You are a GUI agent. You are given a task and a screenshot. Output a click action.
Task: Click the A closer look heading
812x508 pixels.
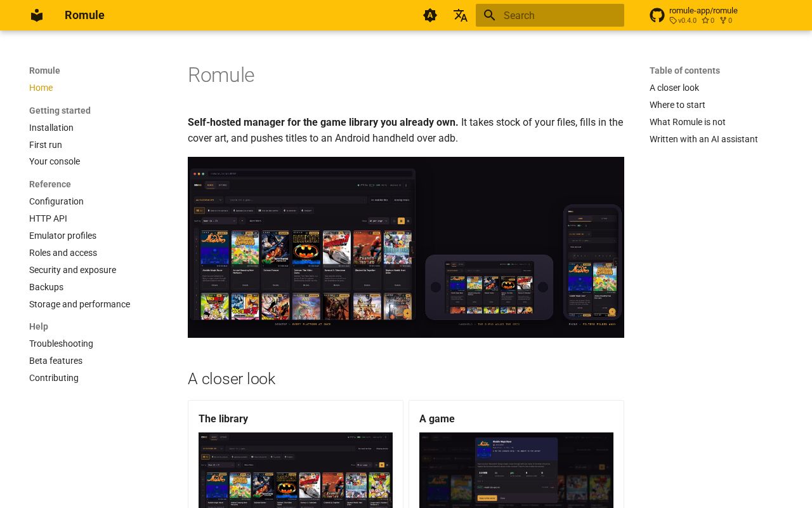[232, 379]
